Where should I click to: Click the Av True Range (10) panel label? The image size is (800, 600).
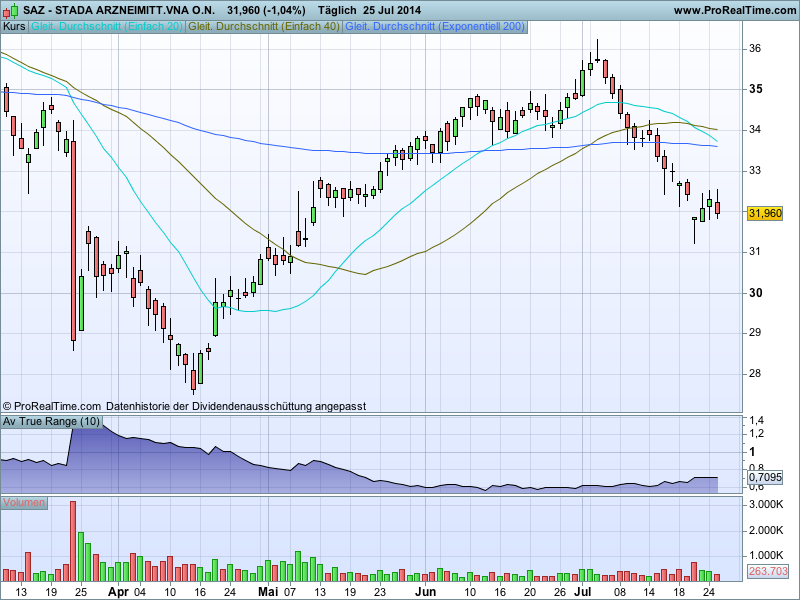(x=51, y=421)
